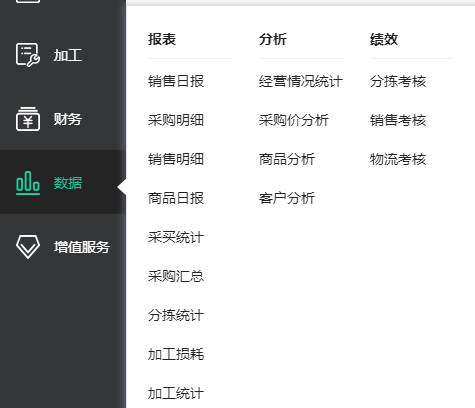Open 销售考核 performance page

(x=398, y=120)
